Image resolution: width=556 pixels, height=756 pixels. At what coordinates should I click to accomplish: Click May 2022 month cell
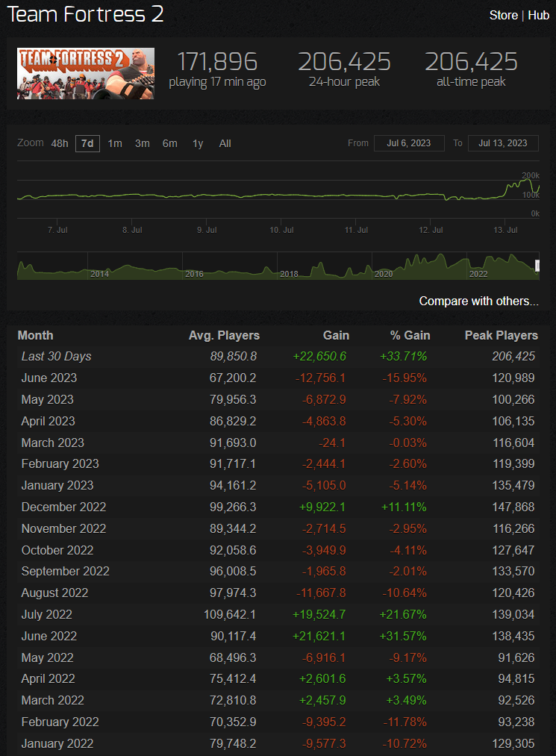point(47,658)
